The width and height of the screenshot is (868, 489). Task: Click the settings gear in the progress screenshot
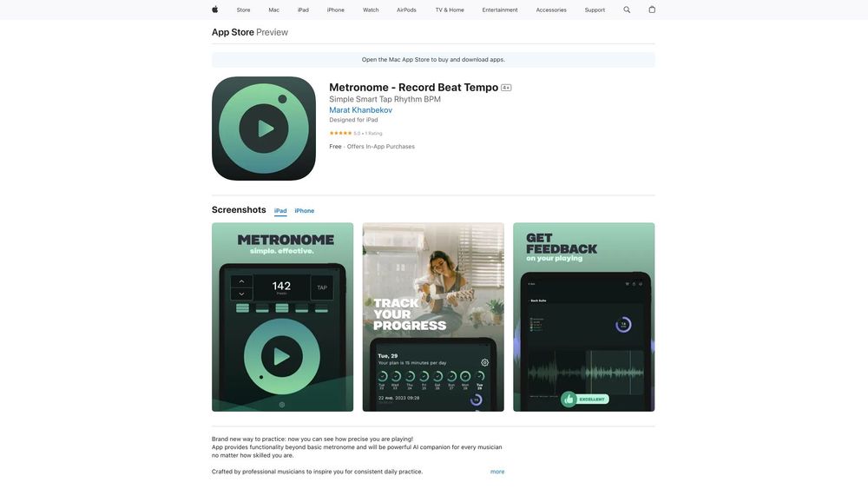point(485,363)
